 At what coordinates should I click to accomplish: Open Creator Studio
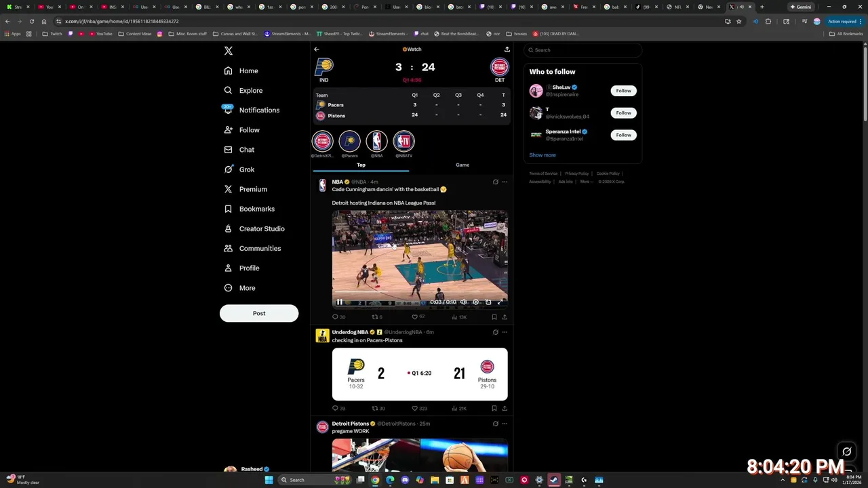tap(254, 228)
